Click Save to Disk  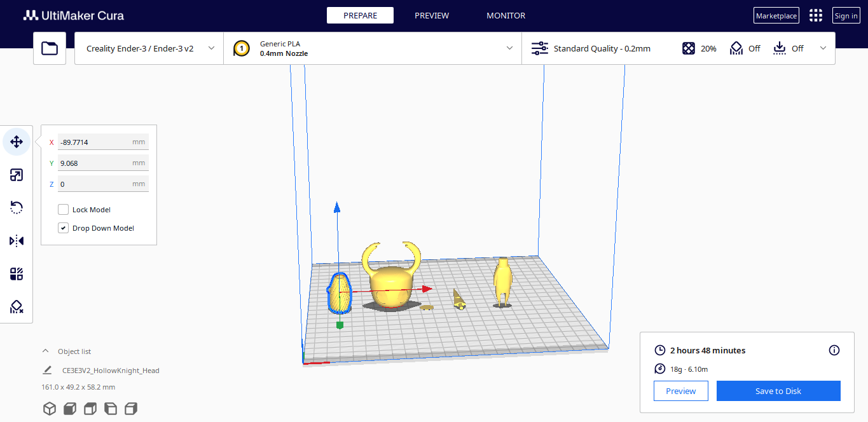pos(778,391)
